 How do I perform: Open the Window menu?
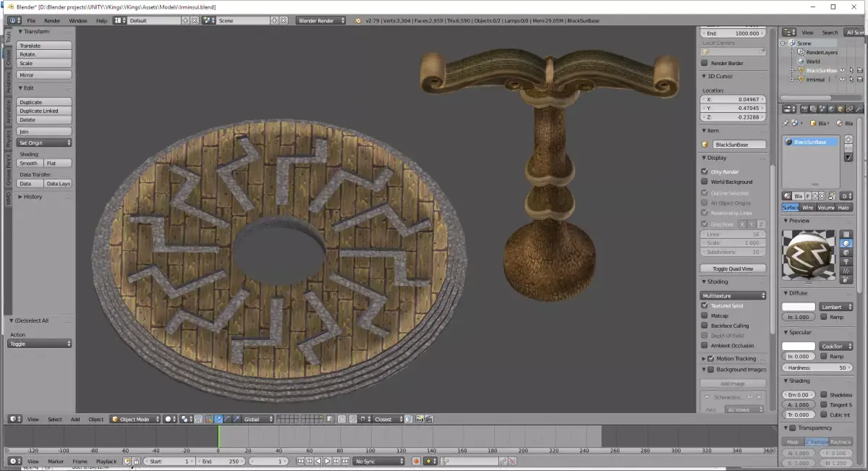point(77,20)
